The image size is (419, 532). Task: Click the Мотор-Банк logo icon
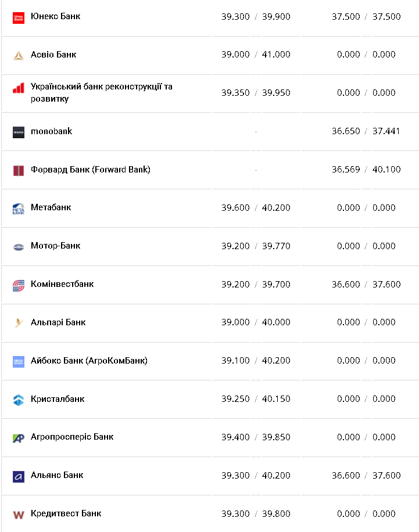(19, 247)
